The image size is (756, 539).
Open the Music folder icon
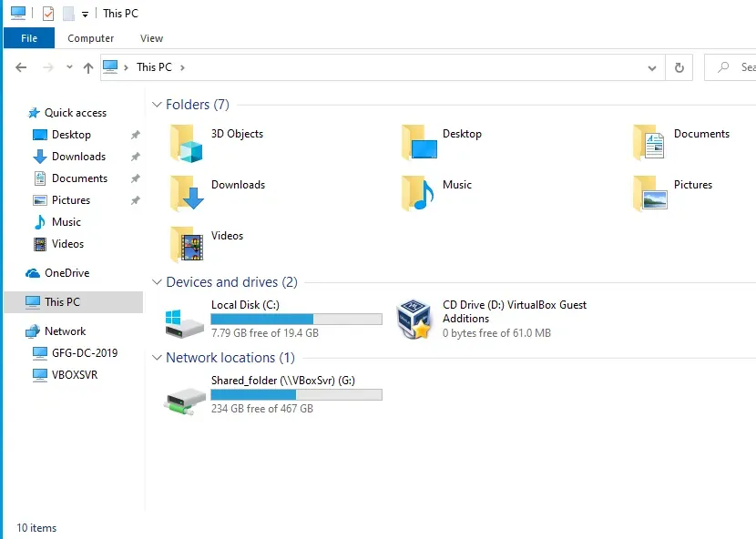[417, 193]
